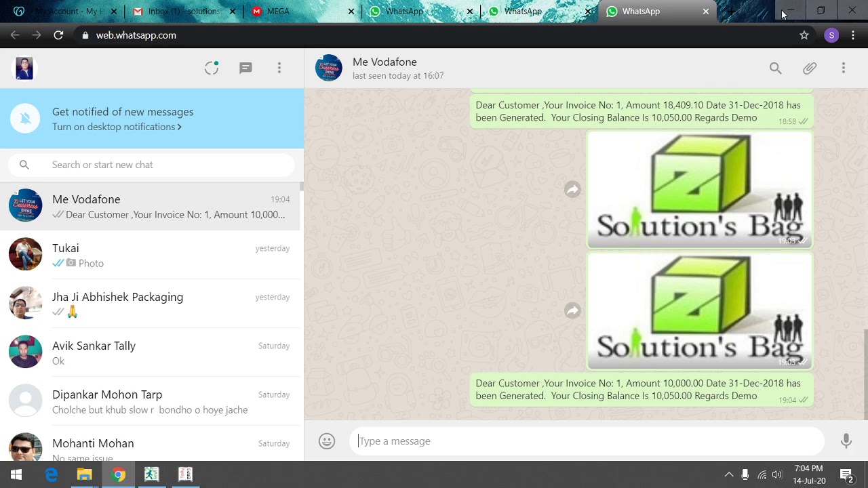Screen dimensions: 868x488
Task: Click the Type a message field
Action: [587, 441]
